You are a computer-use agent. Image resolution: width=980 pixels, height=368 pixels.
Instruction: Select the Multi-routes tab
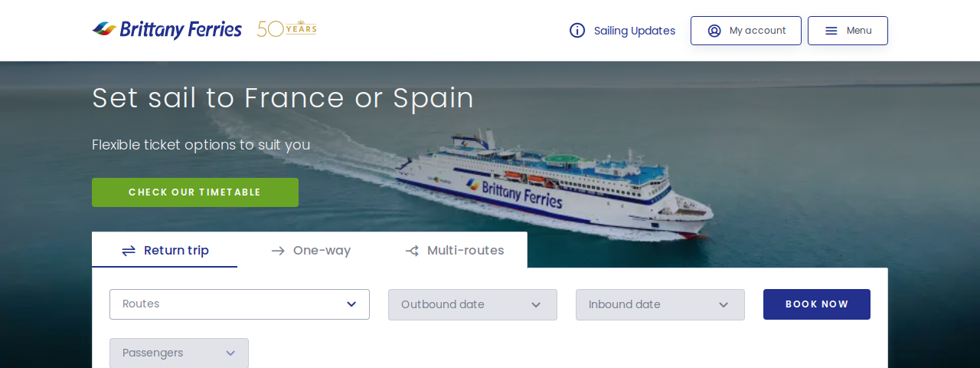[465, 251]
